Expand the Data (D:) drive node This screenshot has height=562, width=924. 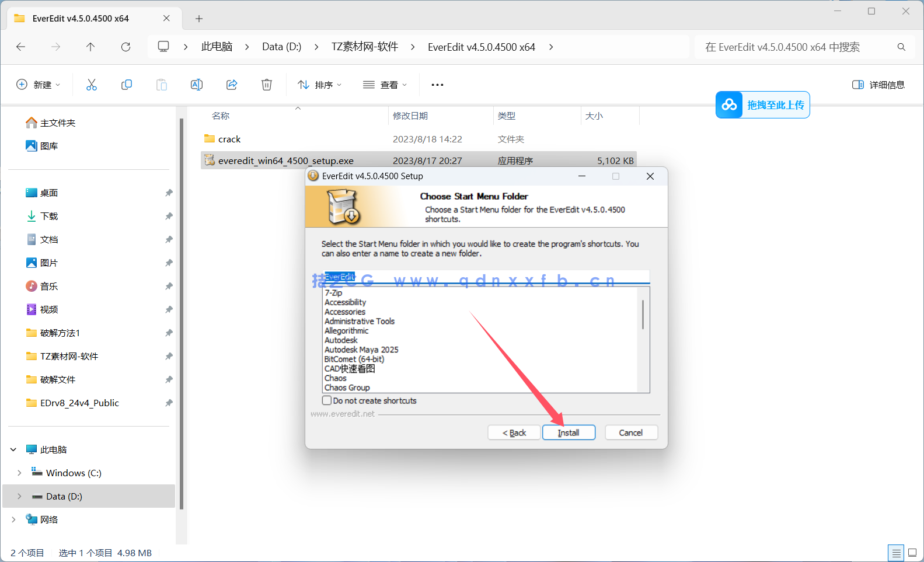point(19,496)
